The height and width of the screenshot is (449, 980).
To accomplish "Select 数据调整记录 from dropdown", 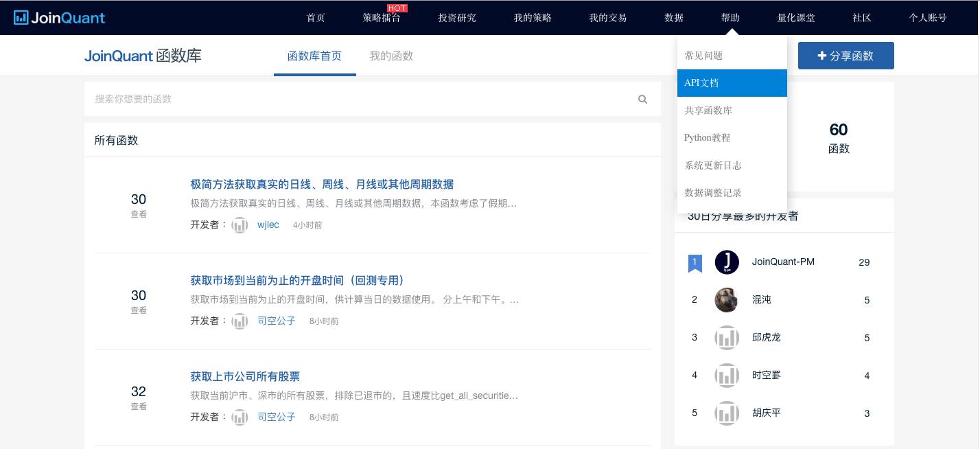I will 732,193.
